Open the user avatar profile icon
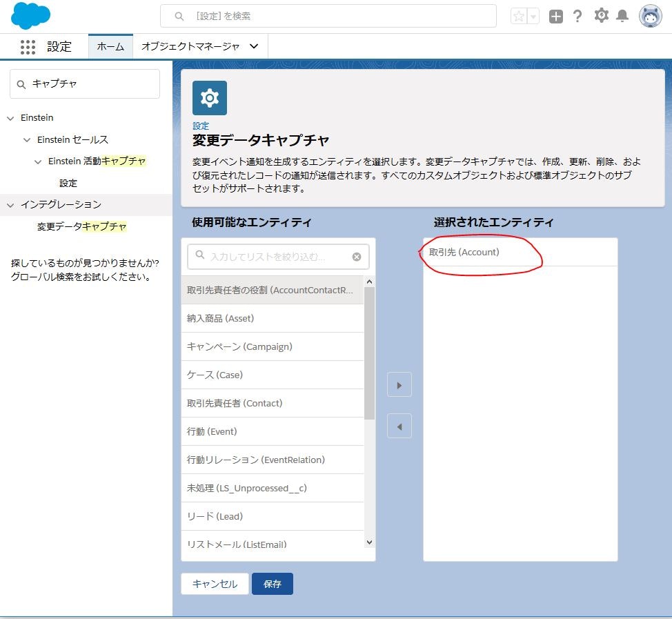The width and height of the screenshot is (672, 619). [649, 15]
